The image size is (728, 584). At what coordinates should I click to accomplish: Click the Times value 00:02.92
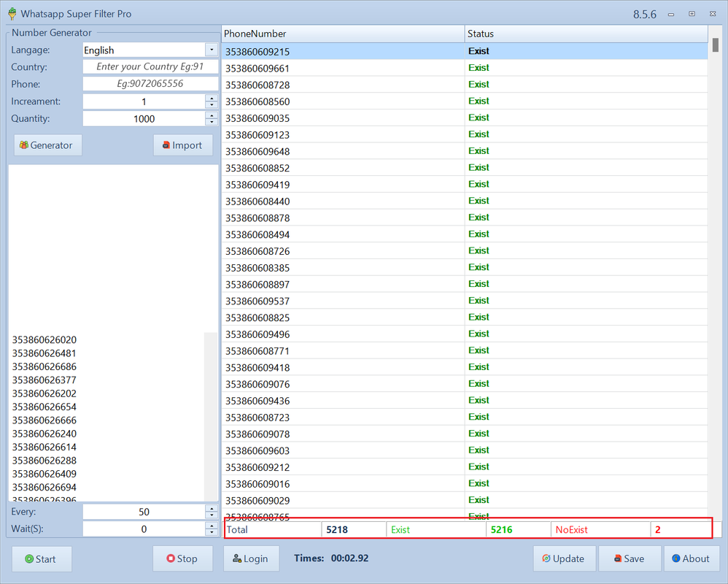(x=349, y=558)
